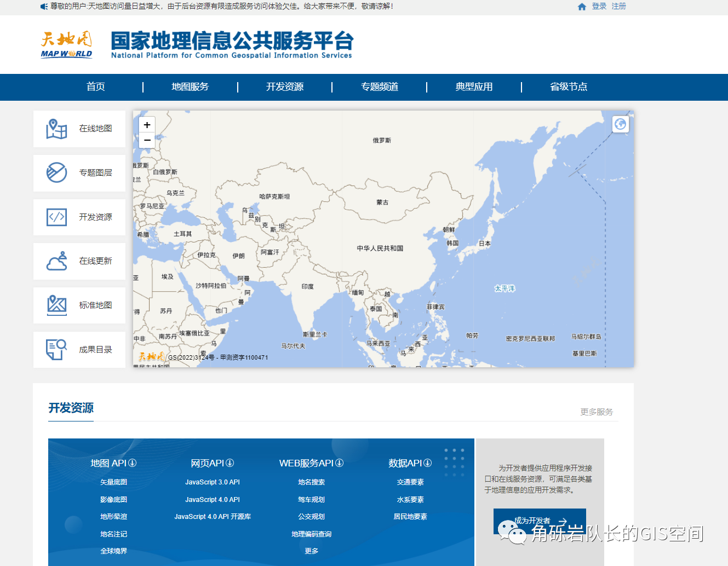Image resolution: width=728 pixels, height=566 pixels.
Task: Click the arrow on 成为开发者 button
Action: [x=563, y=521]
